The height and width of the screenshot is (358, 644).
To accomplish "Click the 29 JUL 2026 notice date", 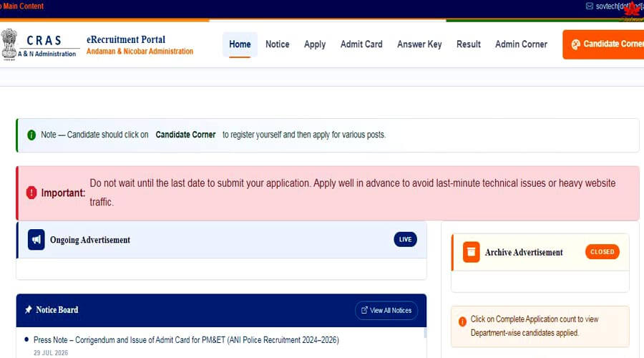I will [51, 353].
